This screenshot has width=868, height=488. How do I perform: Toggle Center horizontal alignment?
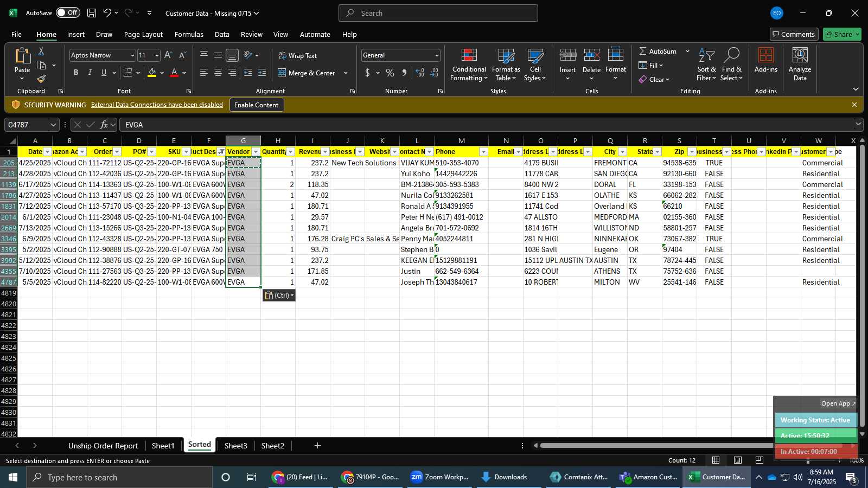(x=218, y=73)
